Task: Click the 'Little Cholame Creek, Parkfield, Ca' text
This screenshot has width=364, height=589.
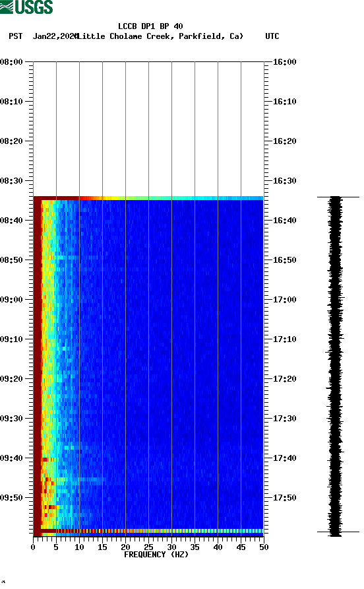Action: (160, 36)
